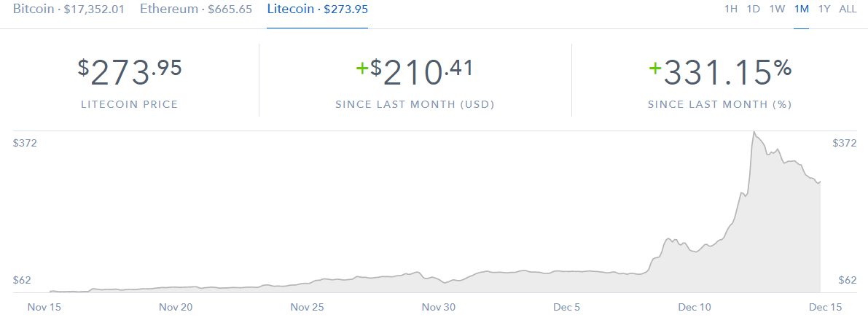Click the Nov 15 date label
This screenshot has height=331, width=868.
(44, 307)
